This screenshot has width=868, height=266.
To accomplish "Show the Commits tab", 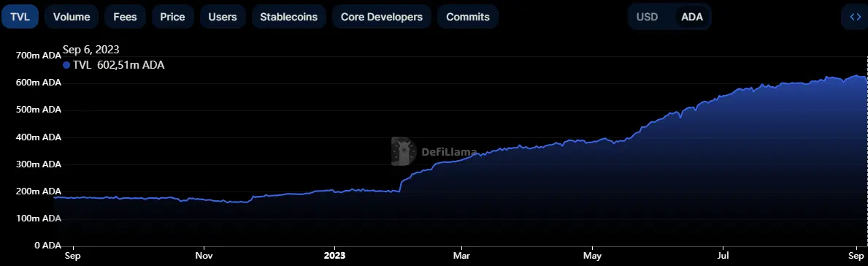I will pyautogui.click(x=468, y=17).
